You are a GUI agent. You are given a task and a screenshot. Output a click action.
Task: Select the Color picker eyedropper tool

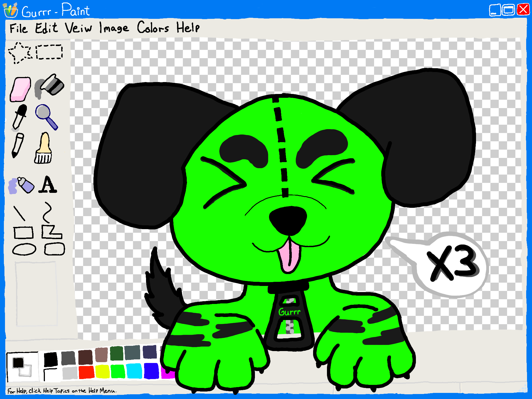click(19, 117)
